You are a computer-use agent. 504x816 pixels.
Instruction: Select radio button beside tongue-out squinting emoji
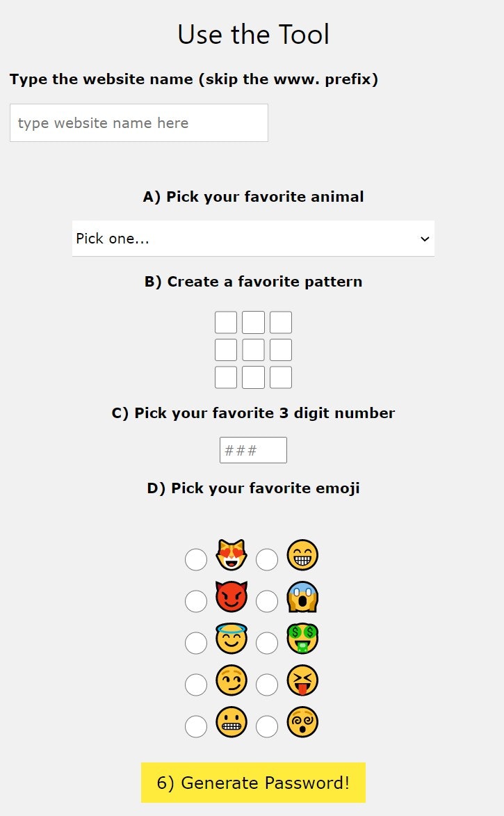click(x=267, y=685)
